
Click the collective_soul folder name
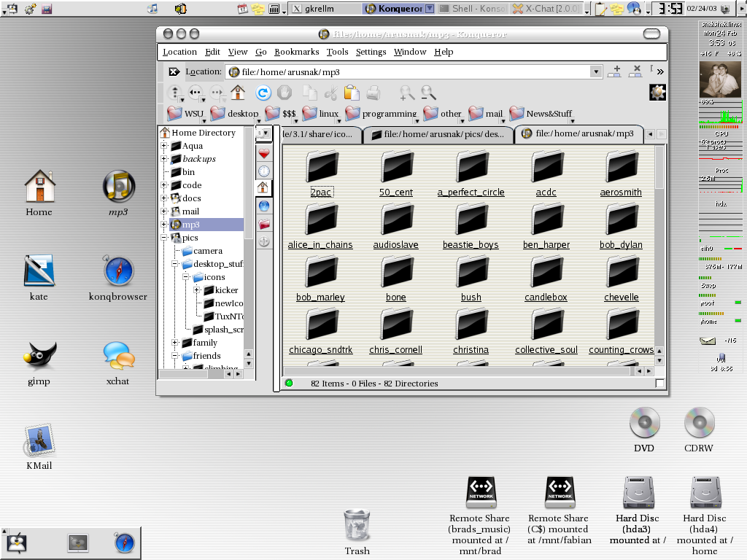click(546, 349)
